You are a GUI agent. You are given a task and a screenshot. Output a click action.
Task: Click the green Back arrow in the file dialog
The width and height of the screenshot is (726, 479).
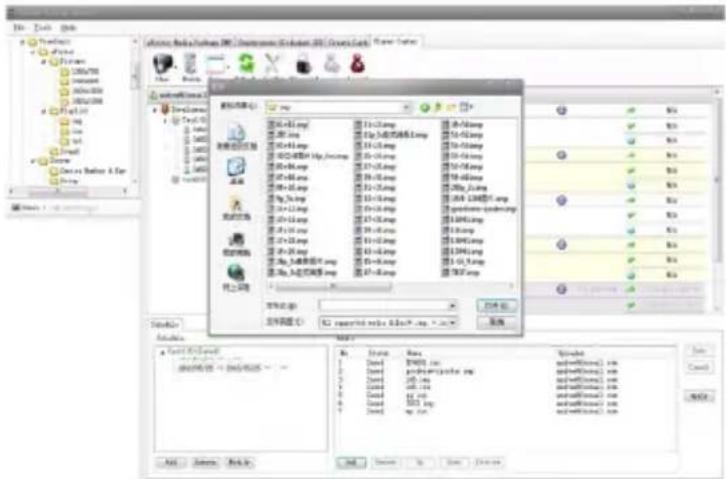coord(425,107)
